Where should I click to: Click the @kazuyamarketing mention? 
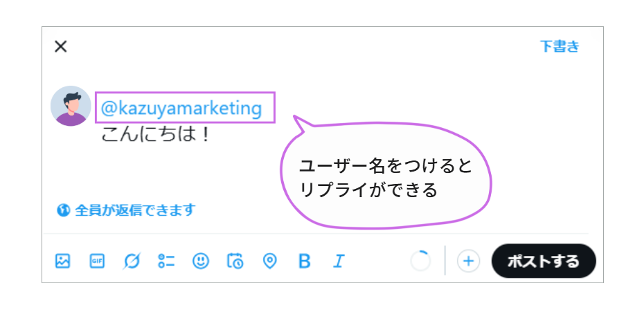coord(182,109)
